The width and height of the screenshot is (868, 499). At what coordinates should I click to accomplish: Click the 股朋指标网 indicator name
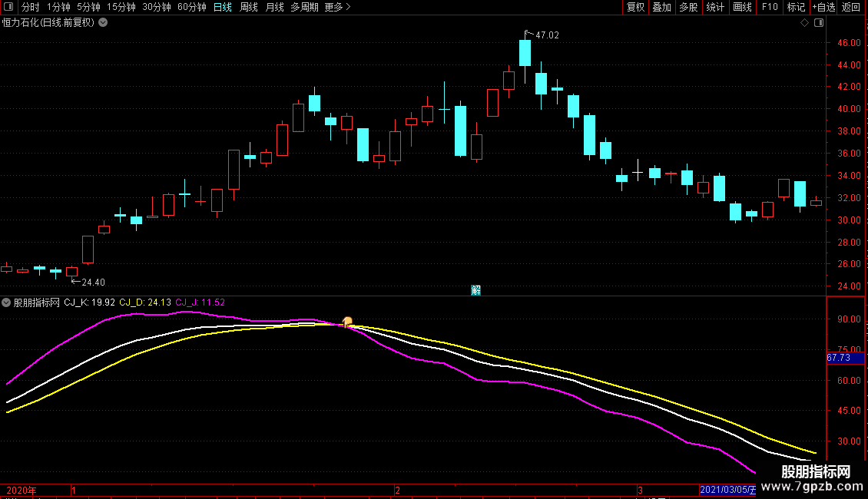(37, 302)
